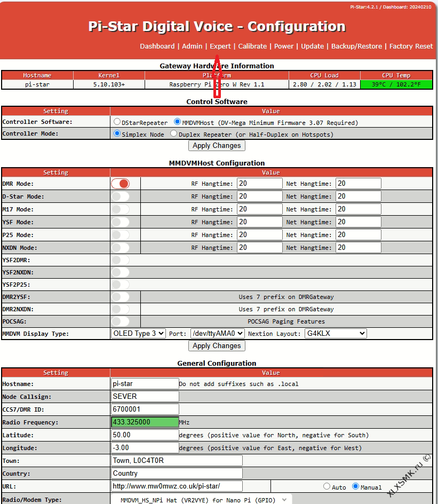Viewport: 438px width, 504px height.
Task: Click the CCS7/DMR ID field
Action: click(x=145, y=409)
